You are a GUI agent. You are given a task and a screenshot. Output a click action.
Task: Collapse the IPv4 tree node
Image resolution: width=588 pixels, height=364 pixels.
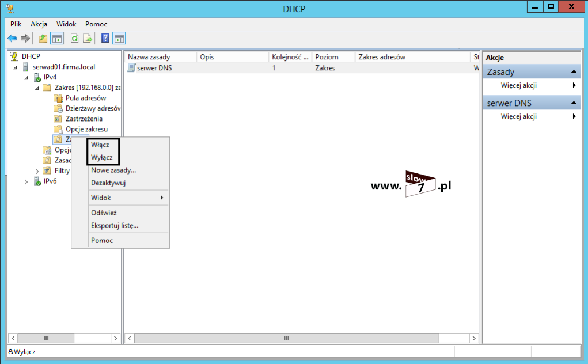26,77
